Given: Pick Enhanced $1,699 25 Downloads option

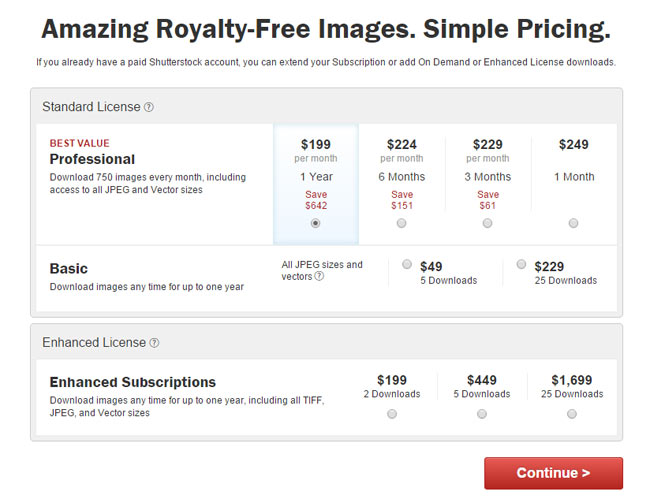Looking at the screenshot, I should click(572, 414).
